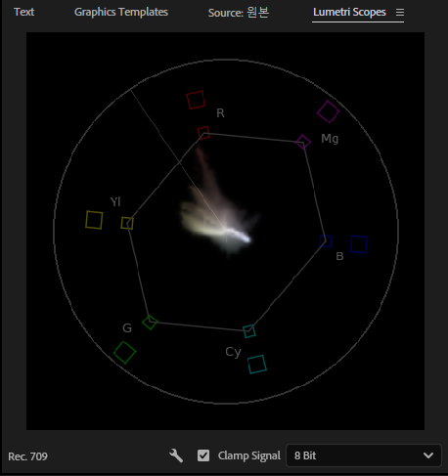The height and width of the screenshot is (476, 448).
Task: Click the Rec. 709 colorspace label
Action: [x=28, y=456]
